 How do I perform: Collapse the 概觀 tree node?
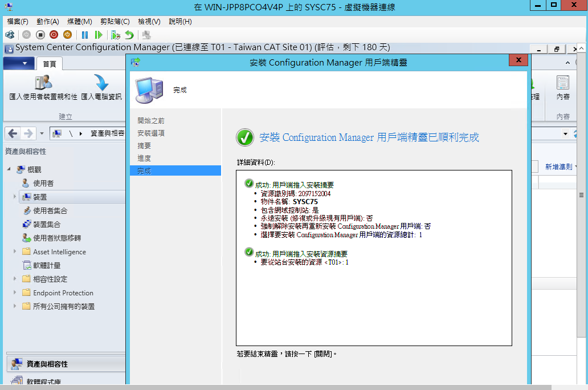[x=9, y=169]
